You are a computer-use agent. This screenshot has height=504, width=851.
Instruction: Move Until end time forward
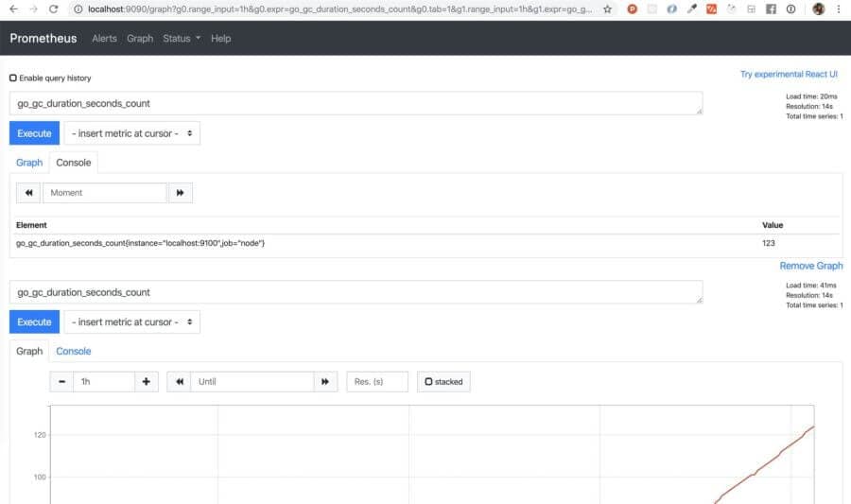325,381
